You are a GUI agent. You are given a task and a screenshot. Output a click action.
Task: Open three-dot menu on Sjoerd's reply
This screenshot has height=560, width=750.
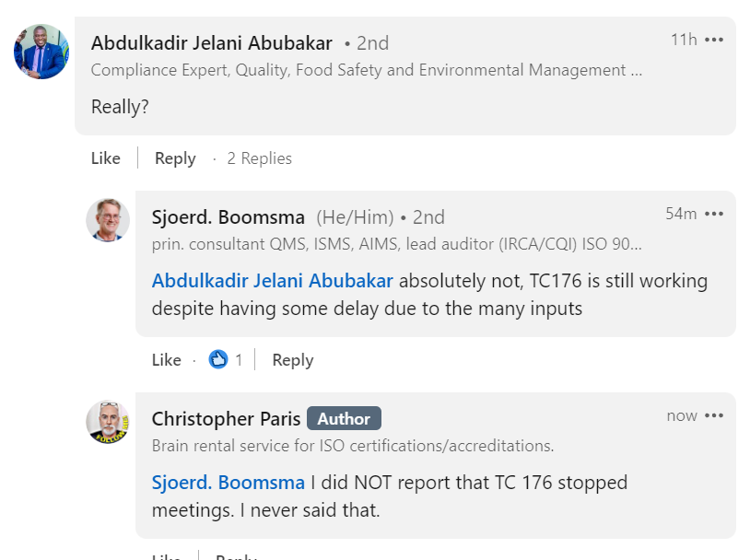pos(714,214)
